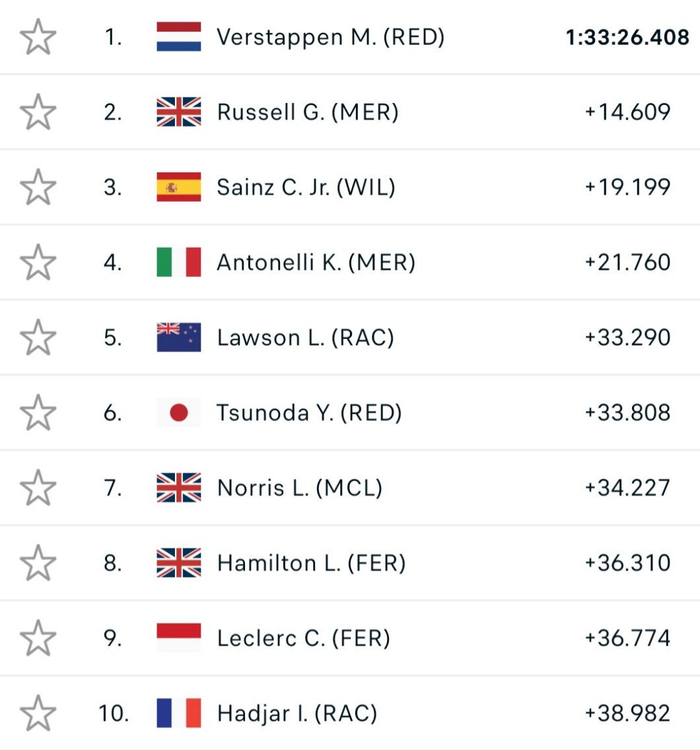Screen dimensions: 700x750
Task: Click the winning time 1:33:26.408
Action: 627,38
